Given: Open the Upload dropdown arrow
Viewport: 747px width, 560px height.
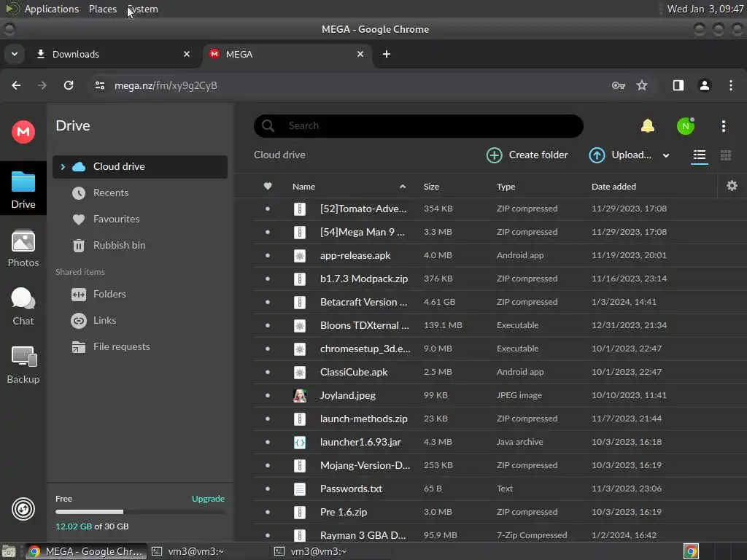Looking at the screenshot, I should [x=666, y=155].
